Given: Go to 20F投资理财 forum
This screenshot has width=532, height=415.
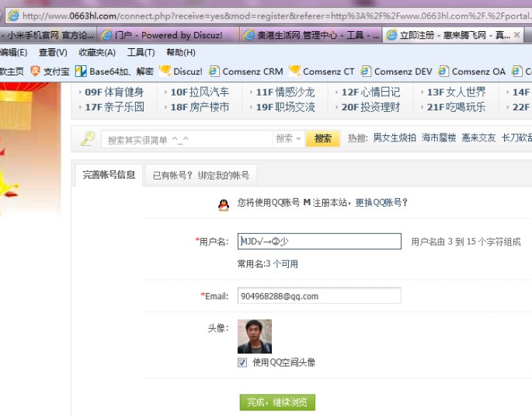Looking at the screenshot, I should 370,107.
